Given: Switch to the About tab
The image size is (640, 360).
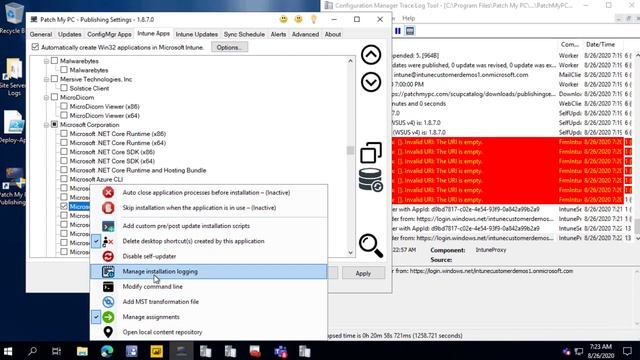Looking at the screenshot, I should click(333, 34).
